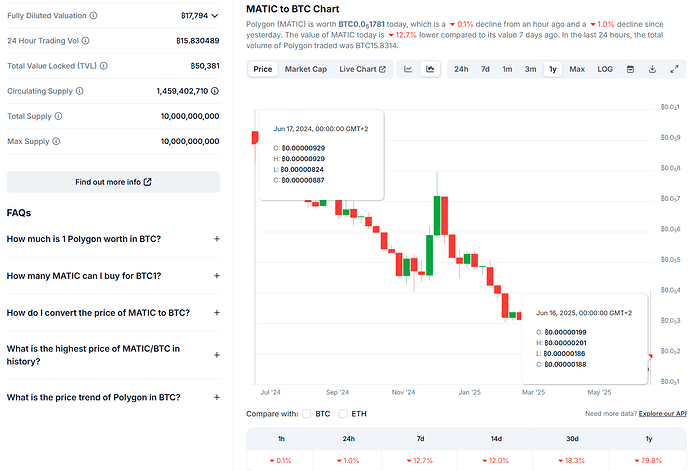Image resolution: width=690 pixels, height=471 pixels.
Task: Click the 1h performance column header
Action: pos(281,439)
